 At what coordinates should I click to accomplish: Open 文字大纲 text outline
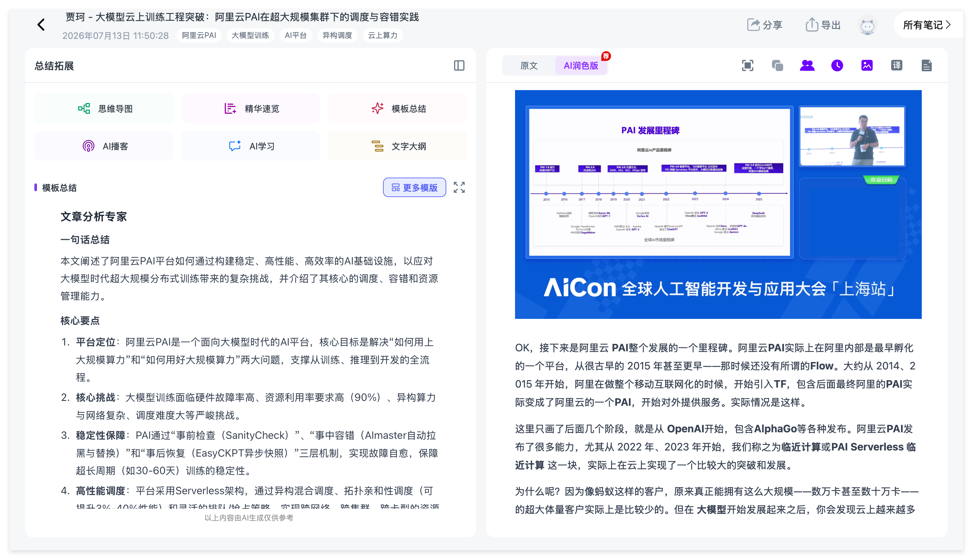tap(397, 146)
